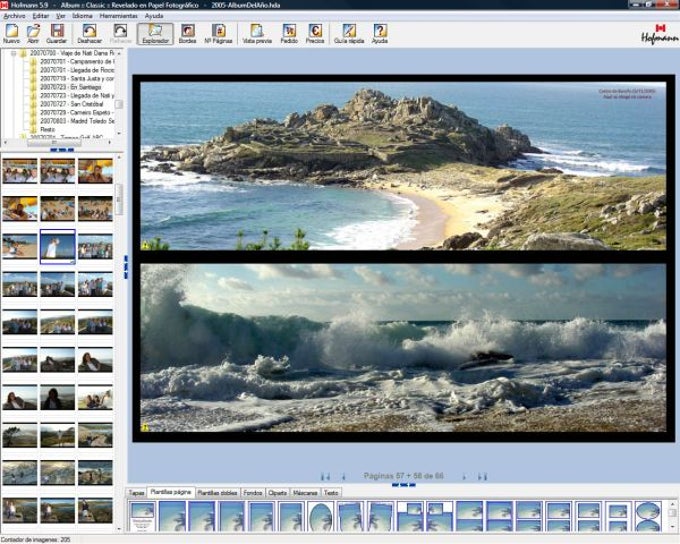Click the folder tree scroll right arrow
Image resolution: width=680 pixels, height=544 pixels.
tap(110, 142)
